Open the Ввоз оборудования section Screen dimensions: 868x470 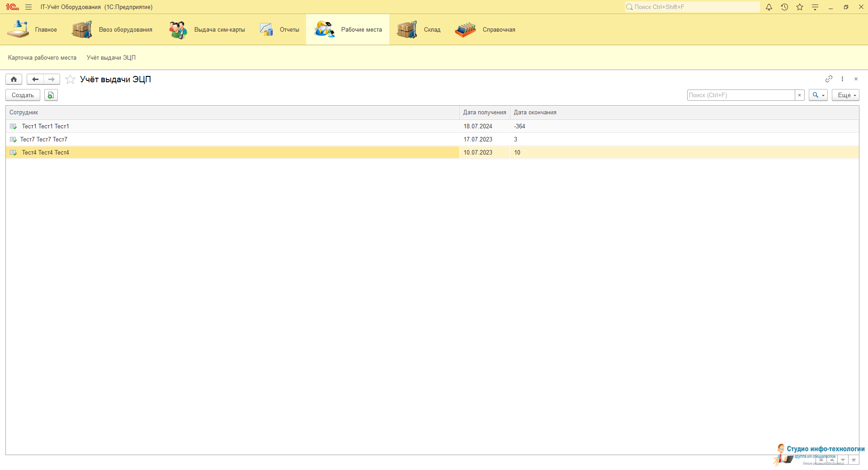tap(112, 30)
